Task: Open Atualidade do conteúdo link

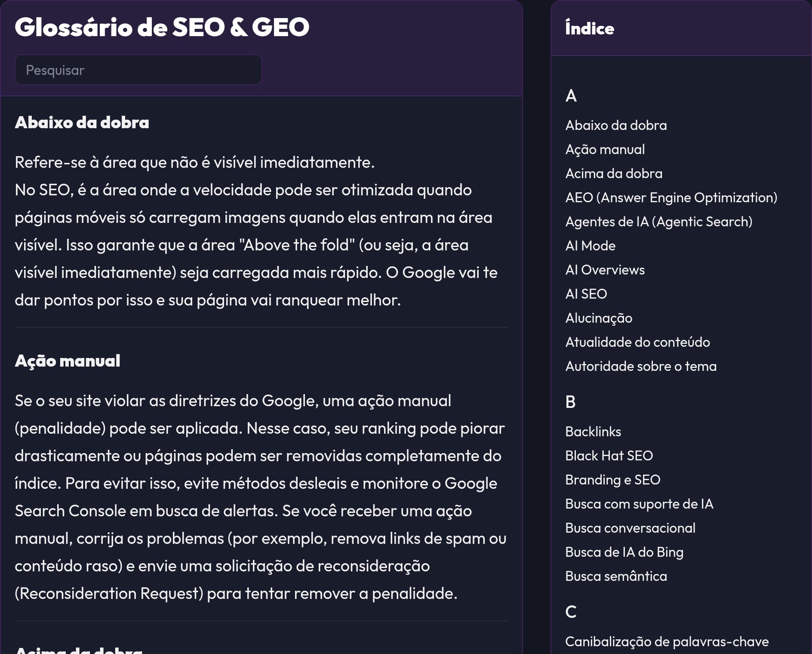Action: [637, 342]
